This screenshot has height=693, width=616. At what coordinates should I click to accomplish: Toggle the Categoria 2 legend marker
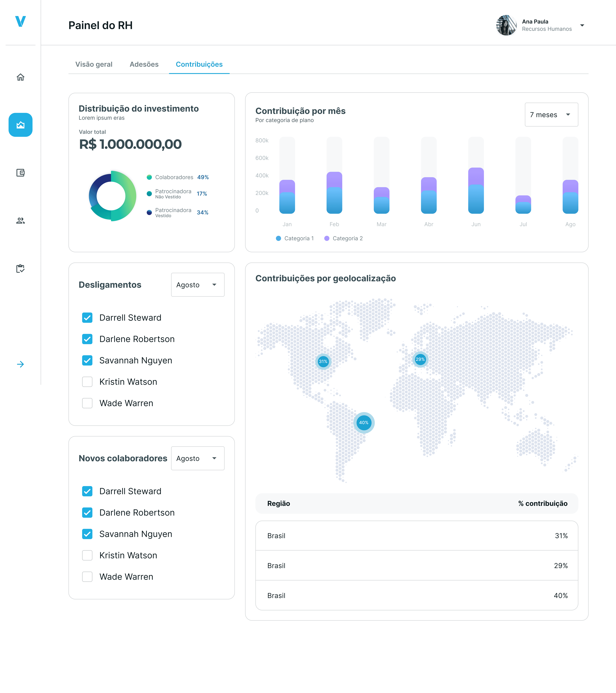pos(327,238)
